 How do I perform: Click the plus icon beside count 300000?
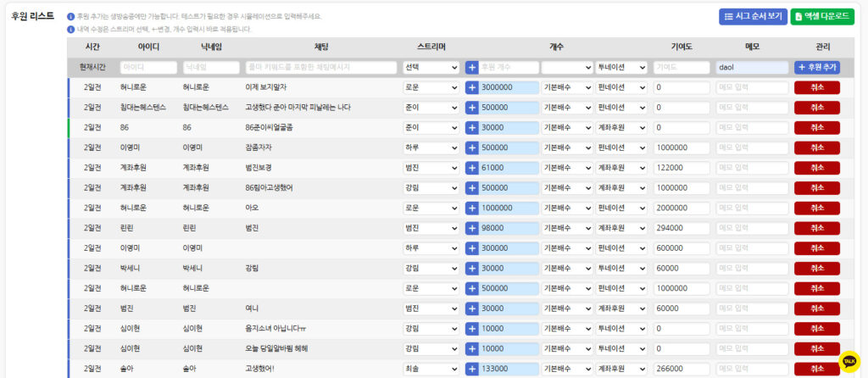[x=471, y=248]
